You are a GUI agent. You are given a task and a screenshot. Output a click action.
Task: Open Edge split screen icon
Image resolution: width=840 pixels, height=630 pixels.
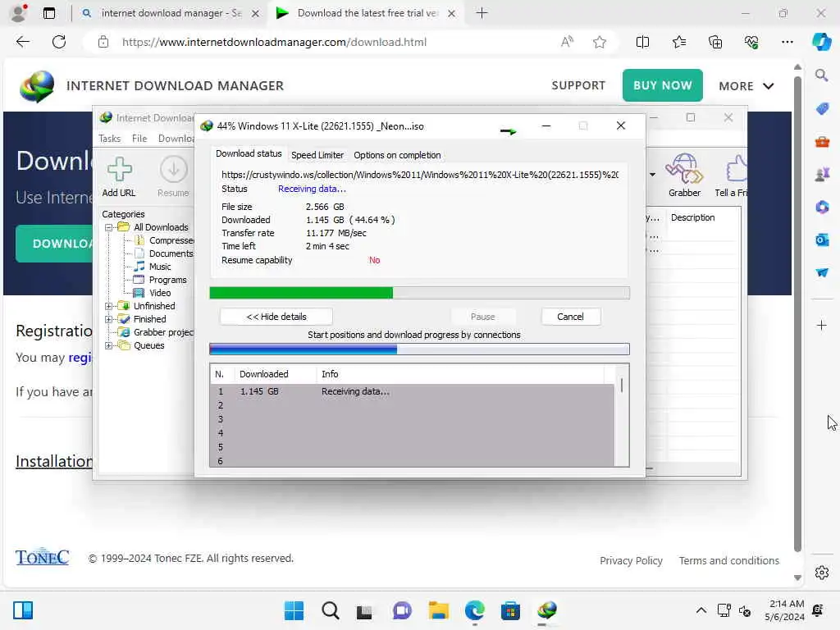pyautogui.click(x=642, y=43)
